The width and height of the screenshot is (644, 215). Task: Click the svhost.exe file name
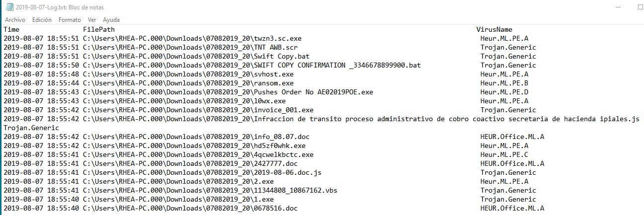[x=274, y=74]
